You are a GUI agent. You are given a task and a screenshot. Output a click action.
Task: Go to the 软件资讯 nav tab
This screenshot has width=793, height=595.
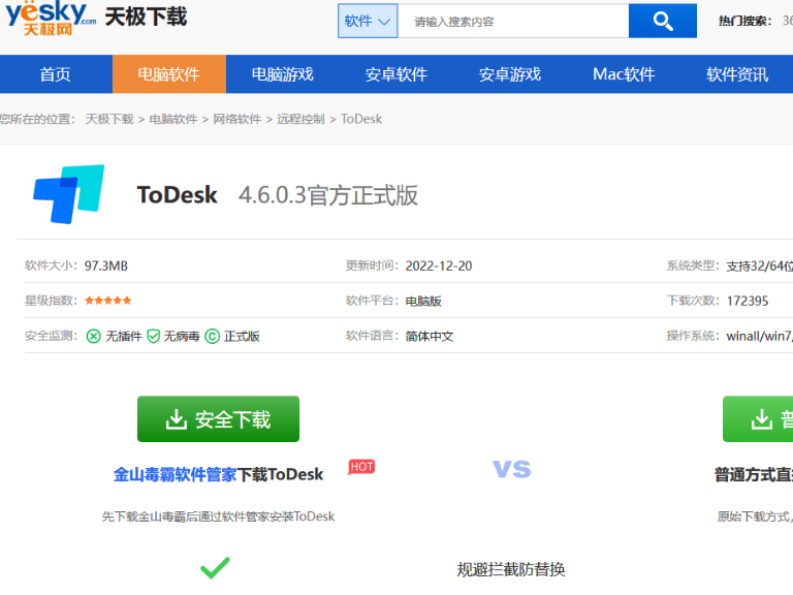pyautogui.click(x=737, y=74)
